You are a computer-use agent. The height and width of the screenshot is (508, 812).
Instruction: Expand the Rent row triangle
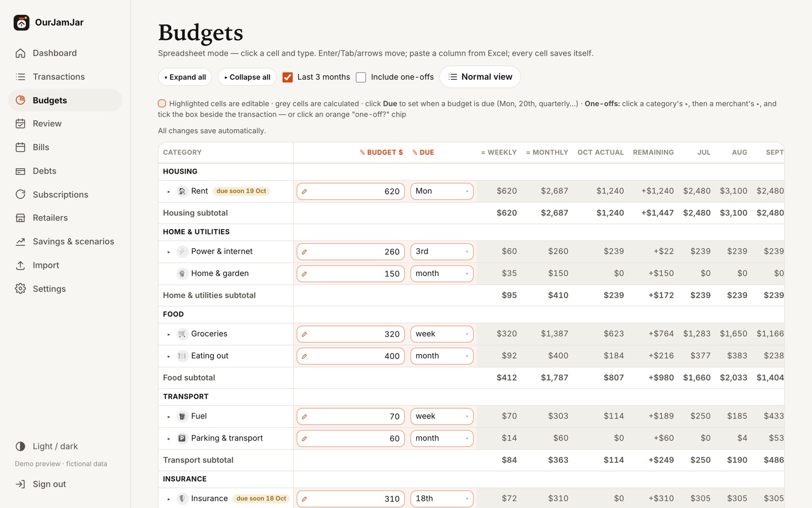click(x=169, y=192)
